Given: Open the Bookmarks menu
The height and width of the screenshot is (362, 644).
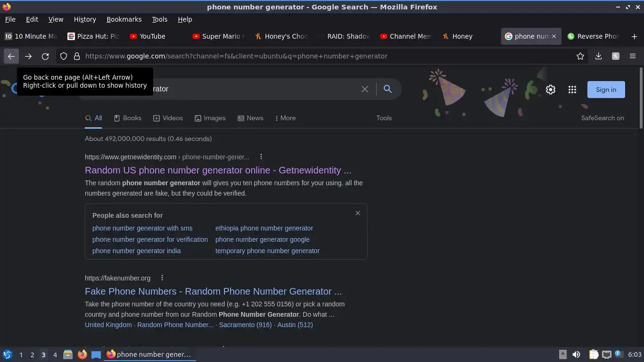Looking at the screenshot, I should click(124, 19).
